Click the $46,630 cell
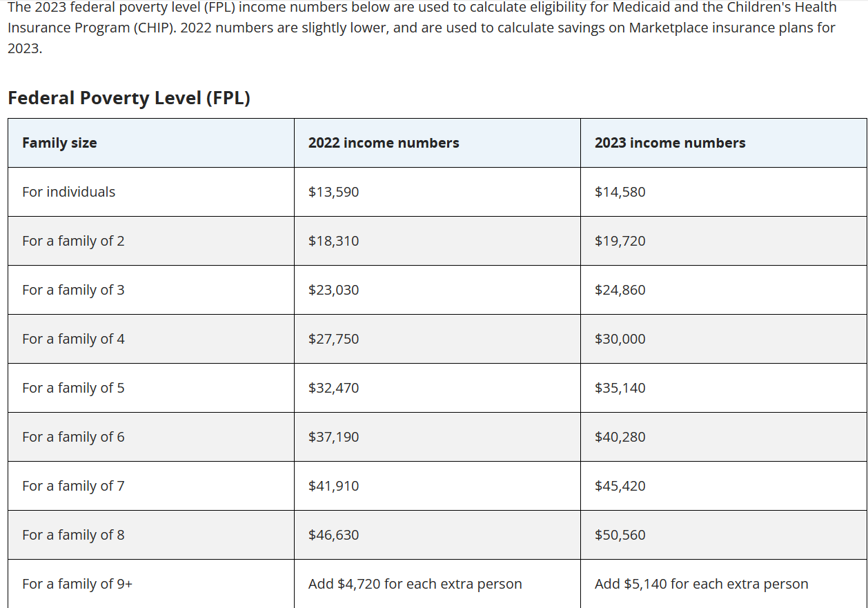The width and height of the screenshot is (868, 608). click(x=334, y=535)
